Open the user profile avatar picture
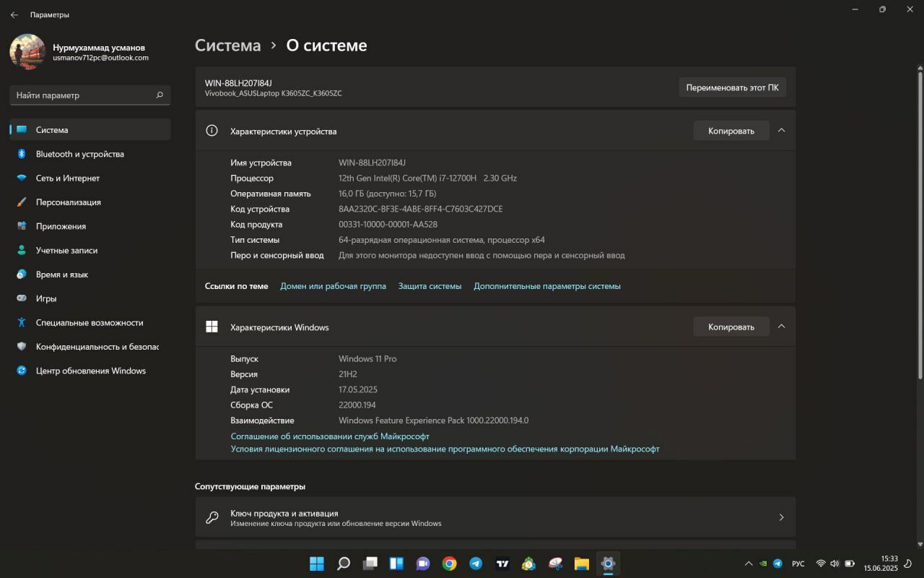The image size is (924, 578). [27, 52]
